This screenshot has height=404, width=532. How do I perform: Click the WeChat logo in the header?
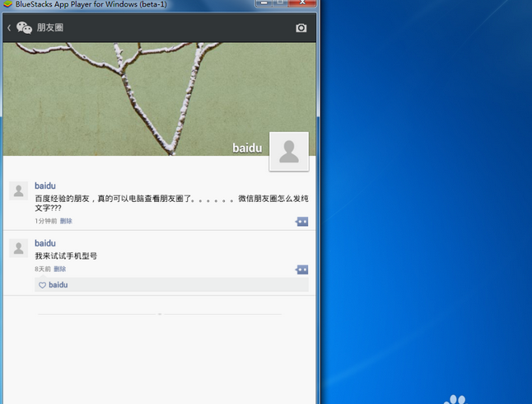point(24,28)
